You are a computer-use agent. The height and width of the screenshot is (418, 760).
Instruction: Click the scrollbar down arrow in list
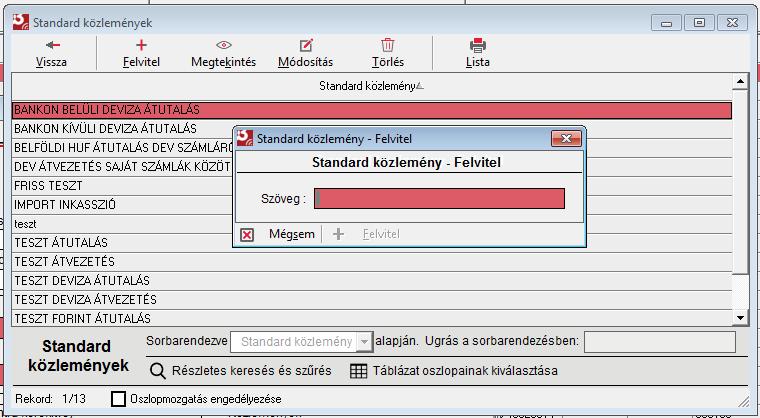pos(740,318)
